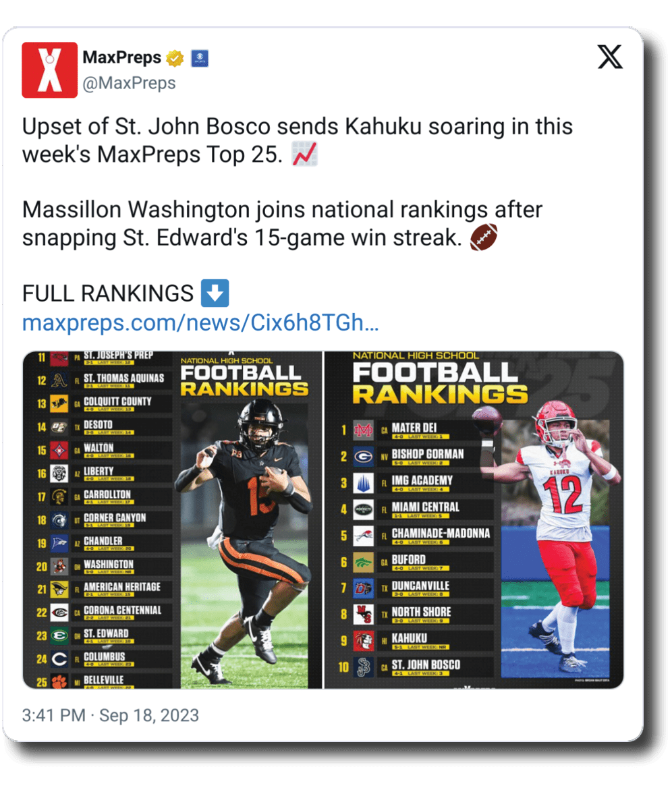Click the football emoji
The image size is (672, 794).
[483, 237]
